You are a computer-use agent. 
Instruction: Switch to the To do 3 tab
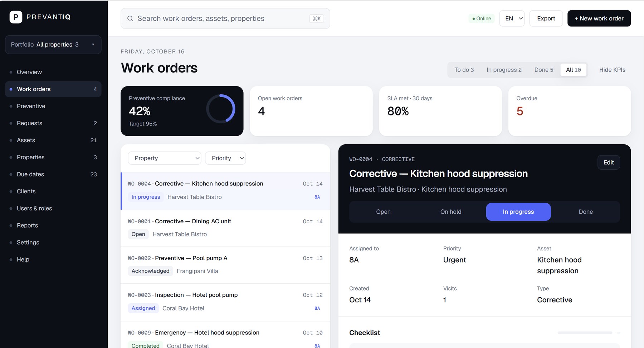pos(464,70)
